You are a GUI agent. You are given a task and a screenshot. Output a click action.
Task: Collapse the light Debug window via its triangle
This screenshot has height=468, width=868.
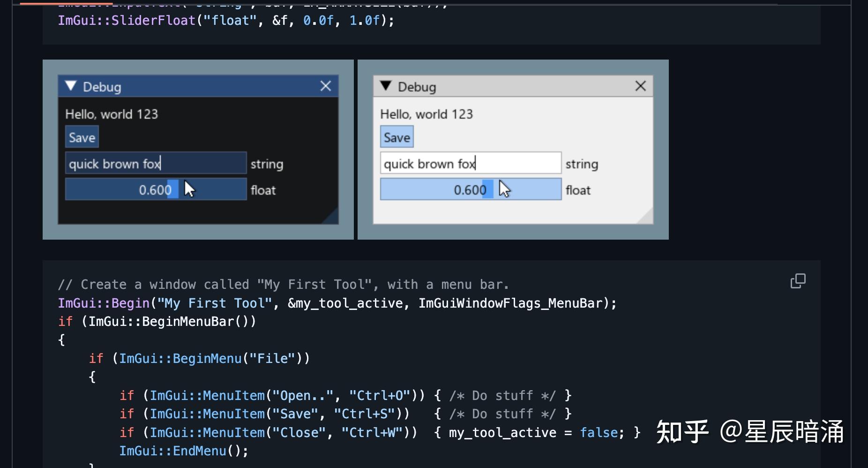(x=386, y=86)
